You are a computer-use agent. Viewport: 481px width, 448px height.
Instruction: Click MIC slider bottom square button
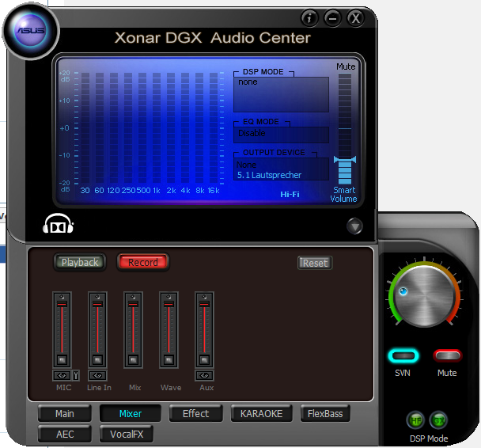pyautogui.click(x=62, y=359)
